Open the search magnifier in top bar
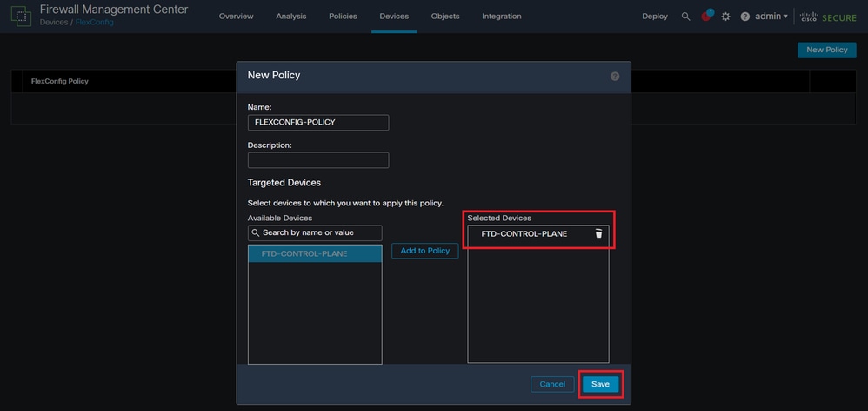The height and width of the screenshot is (411, 868). coord(686,17)
